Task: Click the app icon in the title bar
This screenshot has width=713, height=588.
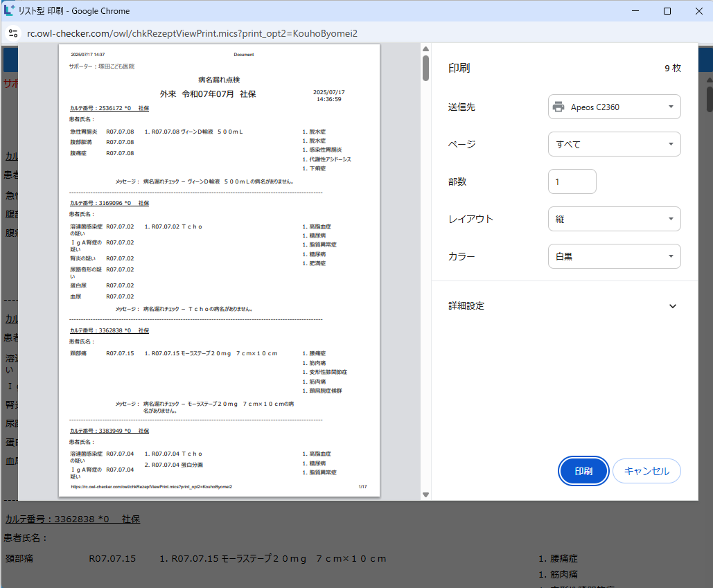Action: tap(10, 11)
